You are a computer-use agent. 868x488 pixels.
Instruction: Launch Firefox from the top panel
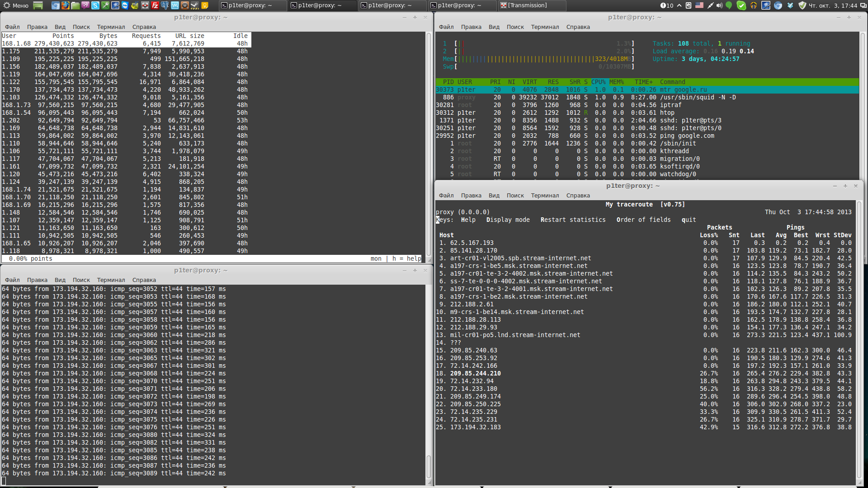coord(66,5)
